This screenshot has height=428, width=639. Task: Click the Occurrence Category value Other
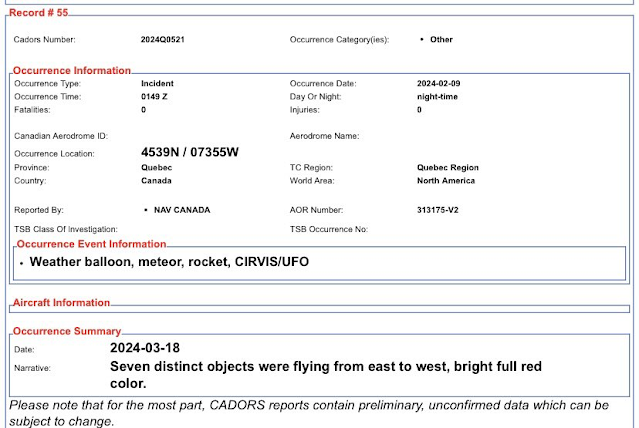coord(440,40)
